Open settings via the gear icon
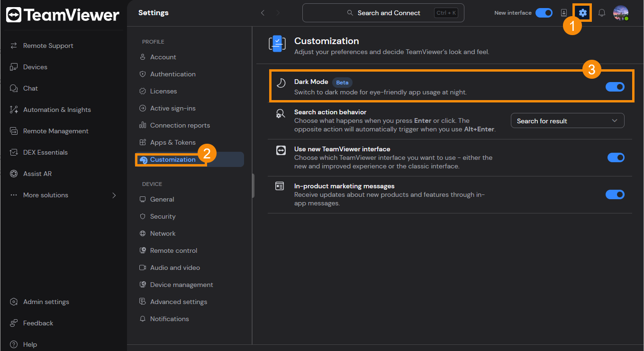 583,13
